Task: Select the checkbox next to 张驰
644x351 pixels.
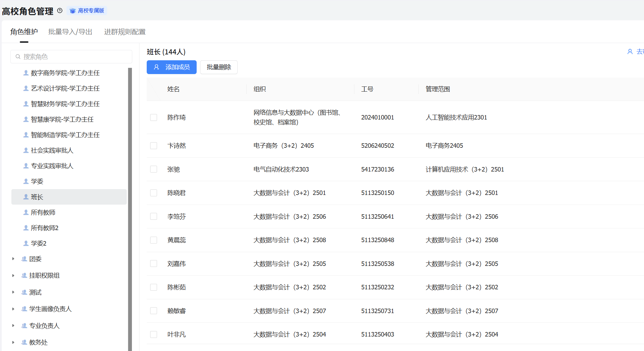Action: coord(154,169)
